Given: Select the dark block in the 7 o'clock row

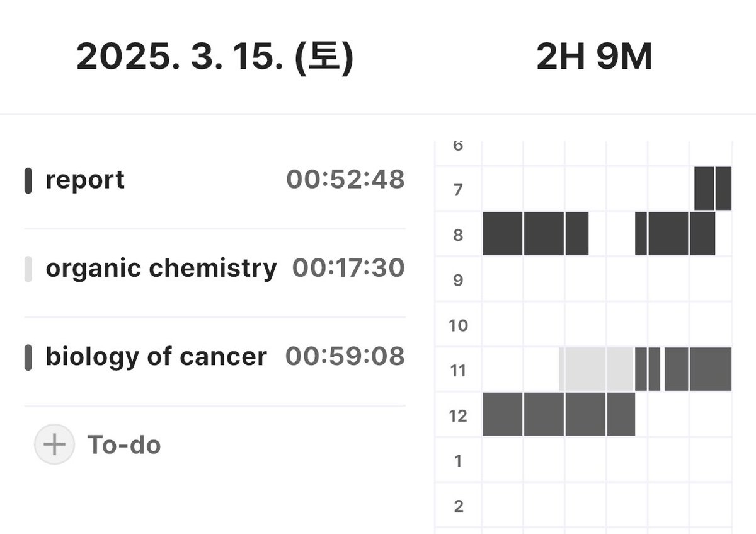Looking at the screenshot, I should click(x=713, y=189).
